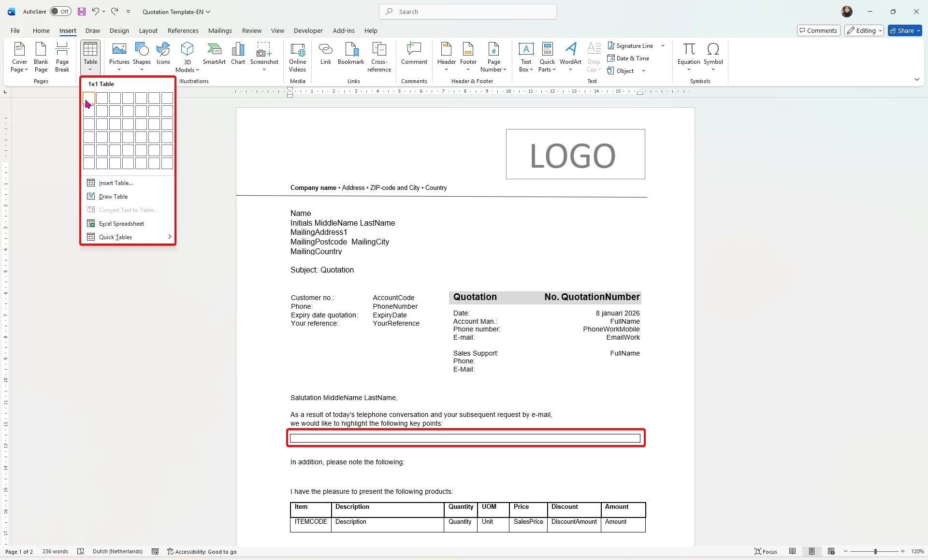Screen dimensions: 928x560
Task: Insert a Cross-reference
Action: pyautogui.click(x=379, y=57)
